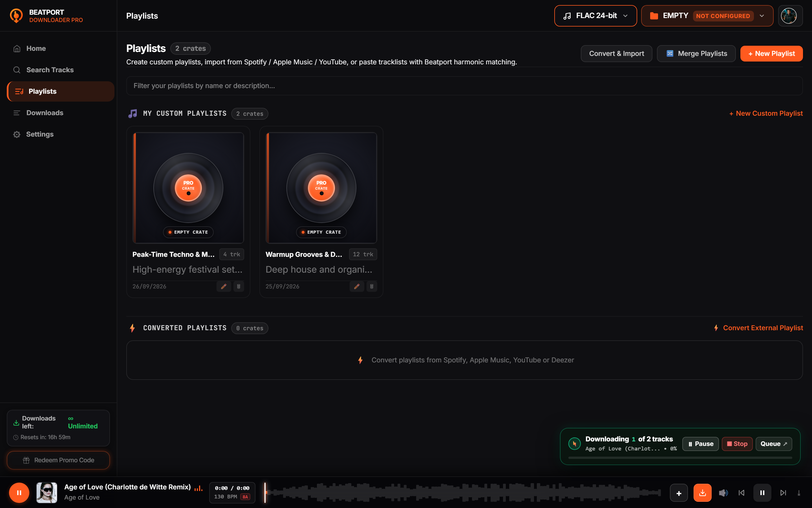Click the download progress bar
The width and height of the screenshot is (812, 508).
(x=680, y=458)
